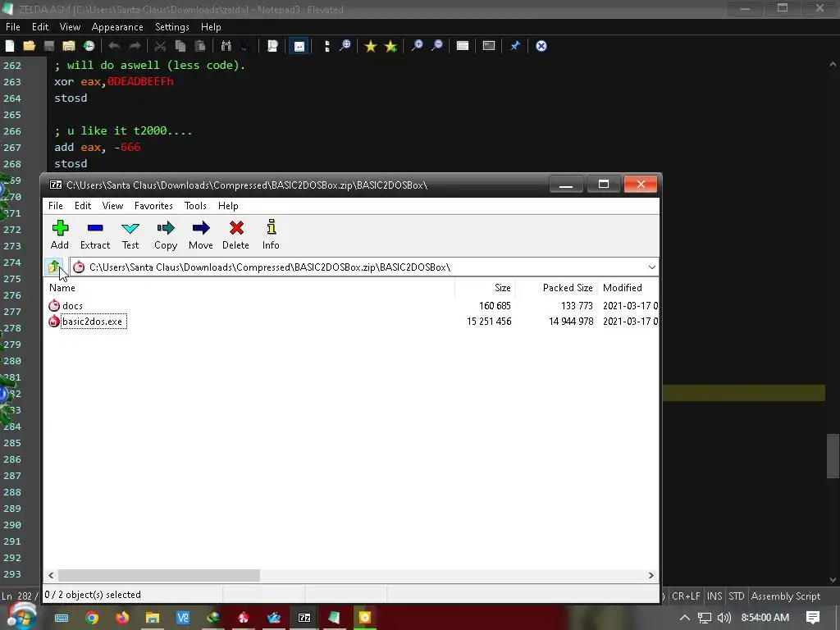
Task: Click the Copy icon in 7-Zip toolbar
Action: coord(166,235)
